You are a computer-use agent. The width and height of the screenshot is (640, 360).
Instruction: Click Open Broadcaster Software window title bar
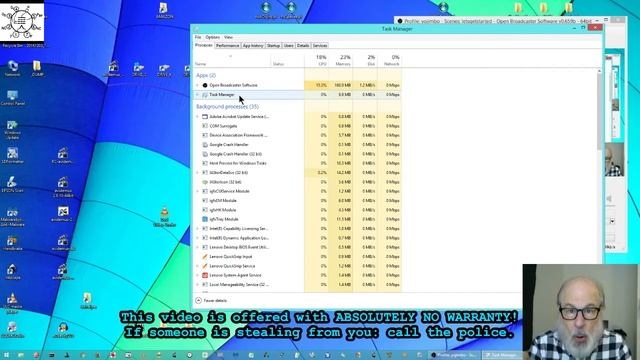click(494, 20)
